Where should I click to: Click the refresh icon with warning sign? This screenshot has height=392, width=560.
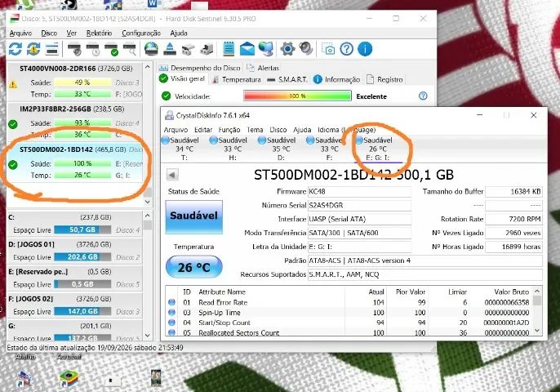click(33, 49)
